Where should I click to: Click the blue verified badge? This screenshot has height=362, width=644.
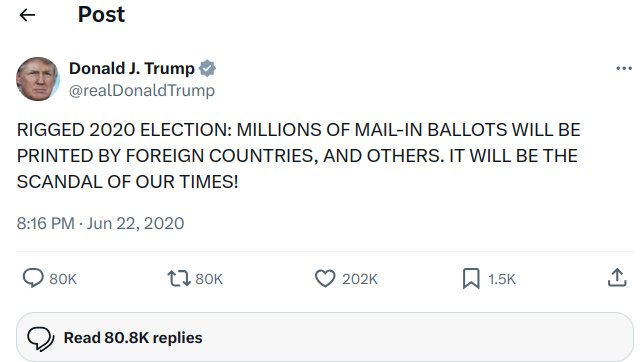click(207, 68)
